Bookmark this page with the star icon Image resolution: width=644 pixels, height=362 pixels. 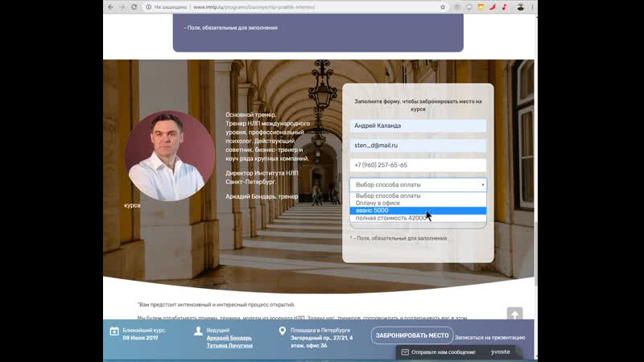pyautogui.click(x=443, y=7)
